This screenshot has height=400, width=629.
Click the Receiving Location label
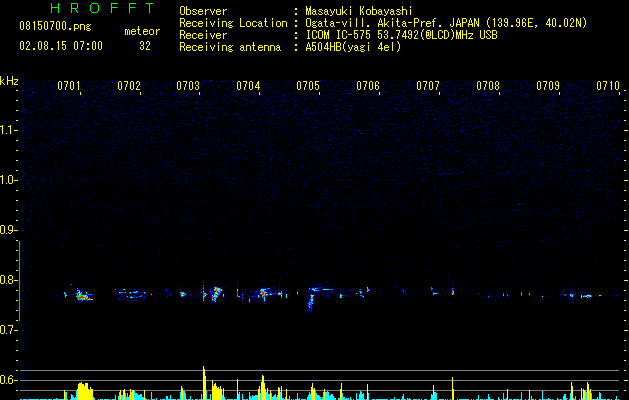click(x=233, y=23)
